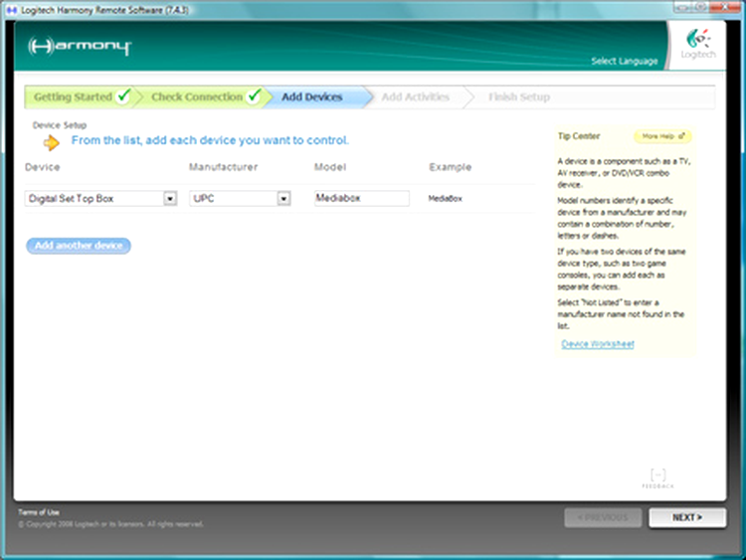Select the Add Devices step tab

[311, 97]
